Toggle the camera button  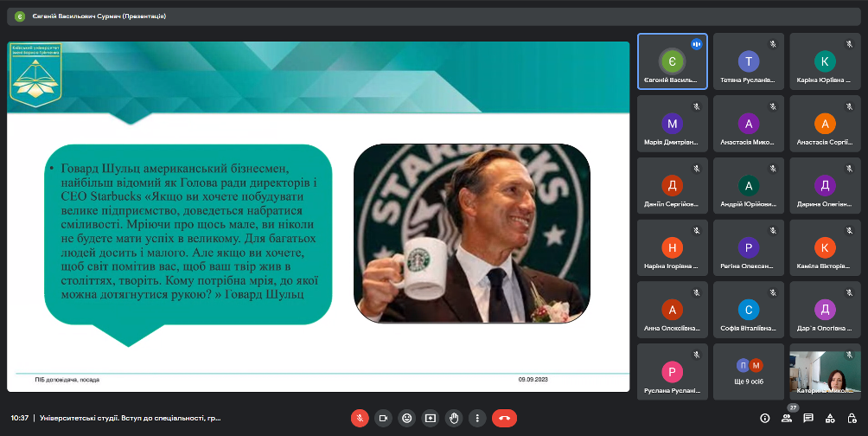[x=383, y=418]
